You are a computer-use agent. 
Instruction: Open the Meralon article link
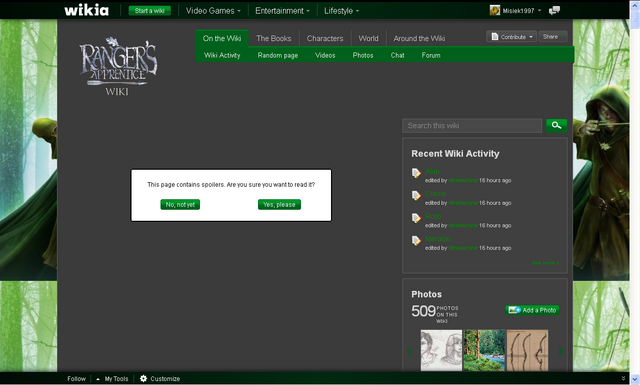point(438,238)
